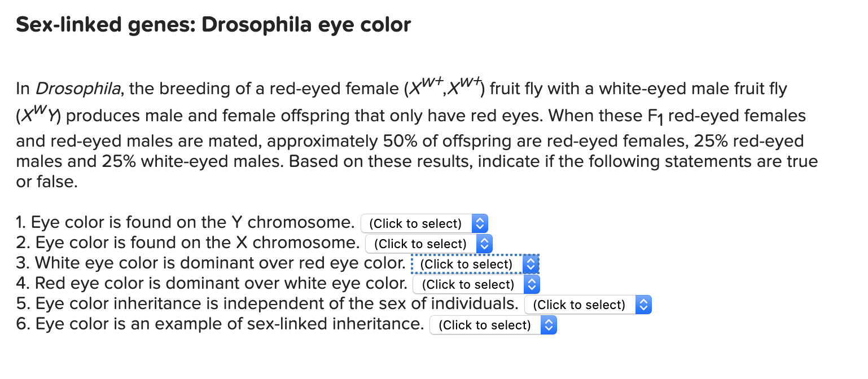Open the dropdown for the sex-linked inheritance statement
The height and width of the screenshot is (379, 868).
[493, 325]
